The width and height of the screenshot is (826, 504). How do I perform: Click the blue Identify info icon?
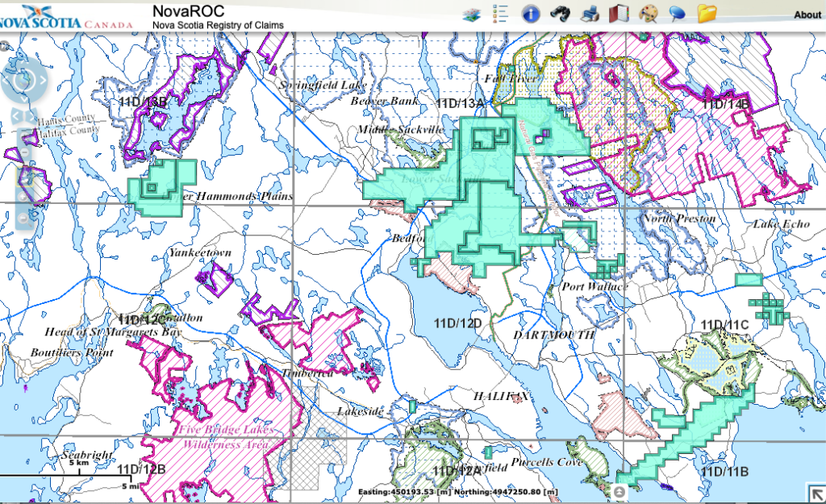[530, 14]
